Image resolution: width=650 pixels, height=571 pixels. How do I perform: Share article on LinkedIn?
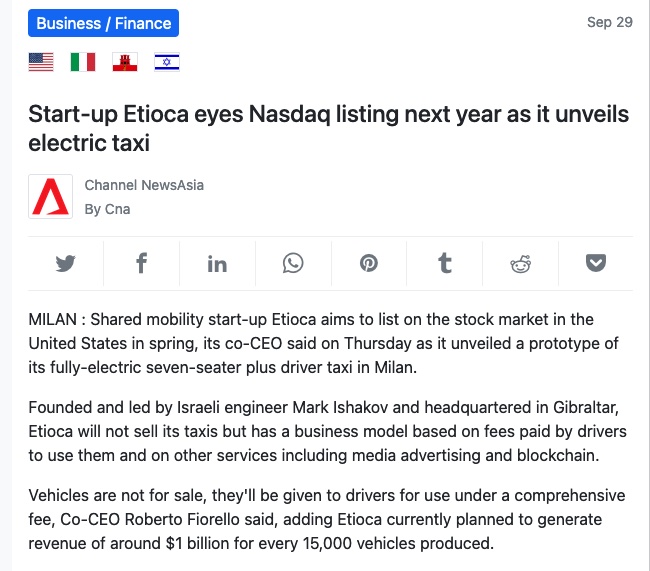pos(217,264)
